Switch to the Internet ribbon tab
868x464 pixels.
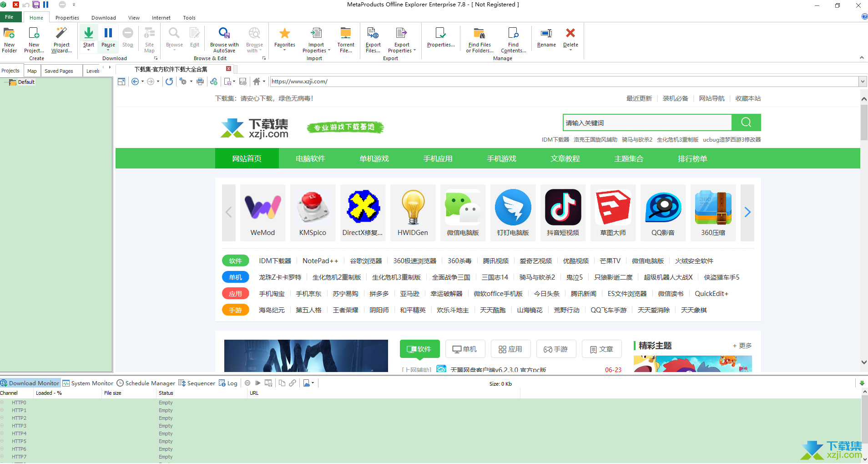pos(161,18)
